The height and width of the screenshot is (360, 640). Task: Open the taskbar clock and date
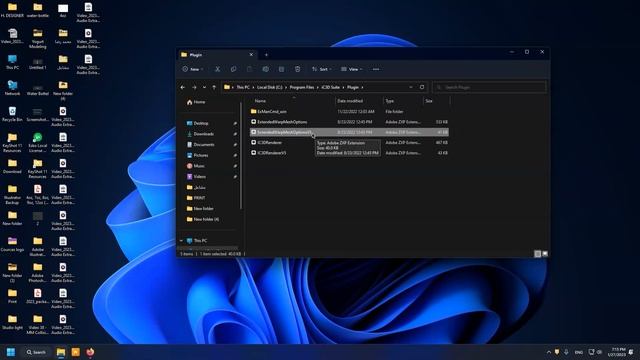tap(616, 352)
